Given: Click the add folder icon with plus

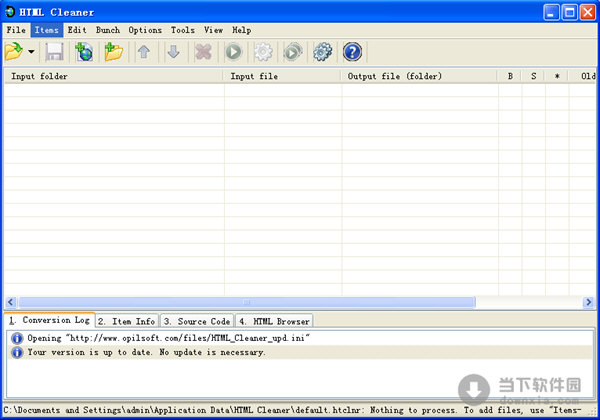Looking at the screenshot, I should 113,52.
